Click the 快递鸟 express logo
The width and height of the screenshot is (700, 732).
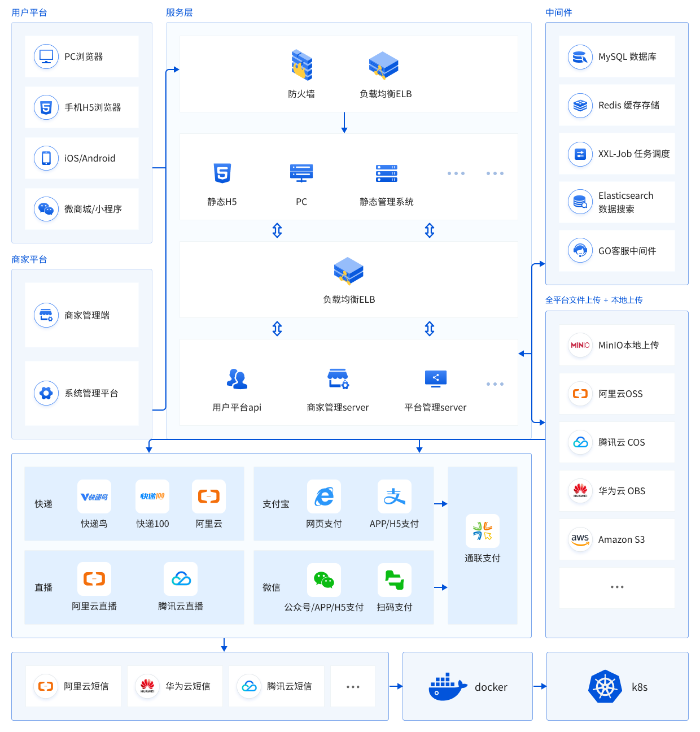pos(94,497)
